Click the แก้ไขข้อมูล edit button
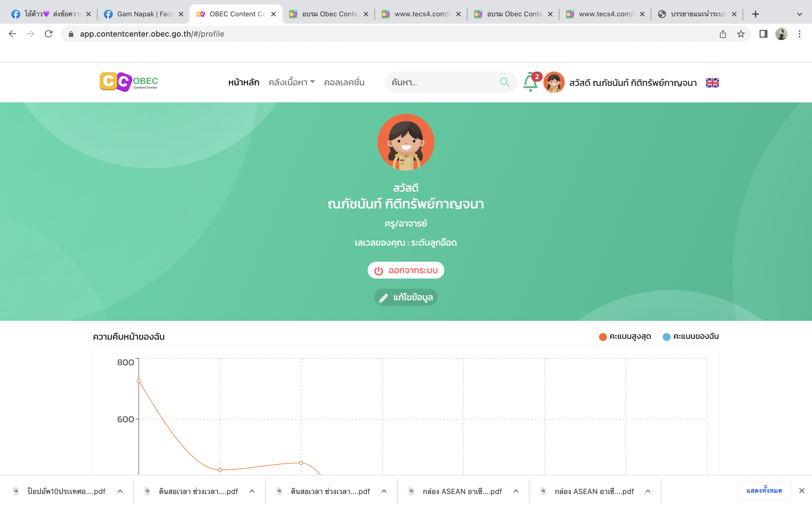Viewport: 812px width, 507px height. click(406, 297)
